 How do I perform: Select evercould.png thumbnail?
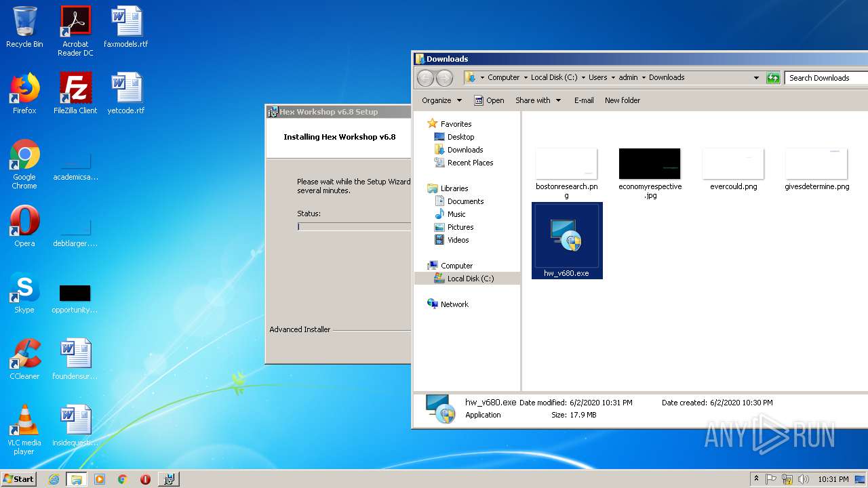pos(733,169)
